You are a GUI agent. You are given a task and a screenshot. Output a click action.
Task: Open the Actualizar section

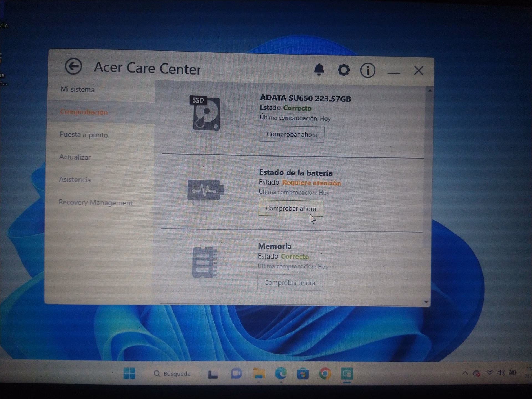point(75,157)
